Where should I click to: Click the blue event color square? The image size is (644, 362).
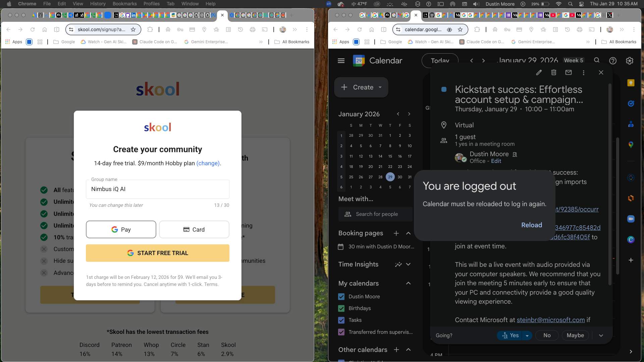click(x=444, y=89)
